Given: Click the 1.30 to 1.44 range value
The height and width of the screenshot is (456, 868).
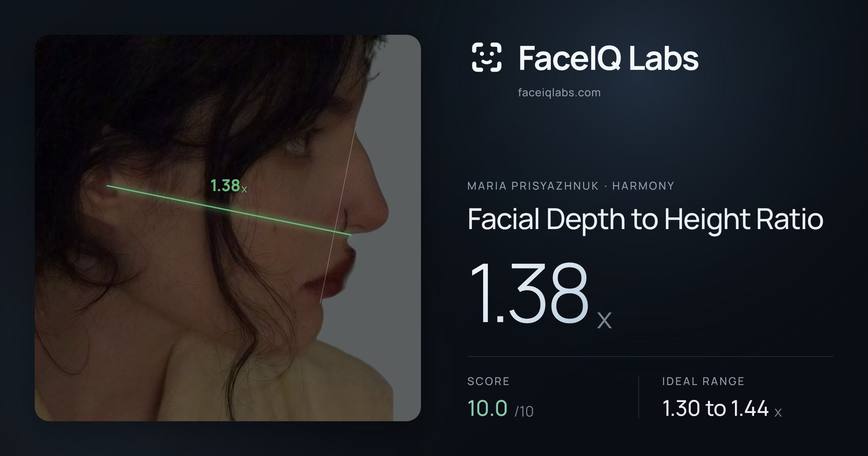Looking at the screenshot, I should coord(722,409).
